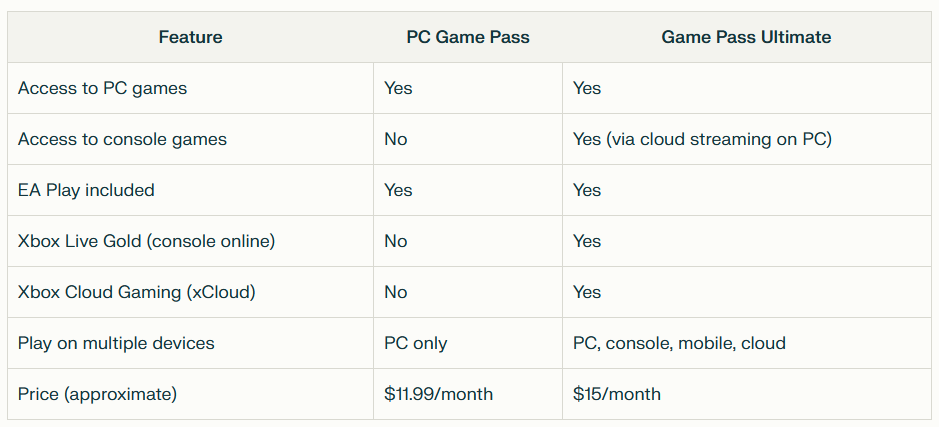Click the $15/month price cell

[x=617, y=394]
